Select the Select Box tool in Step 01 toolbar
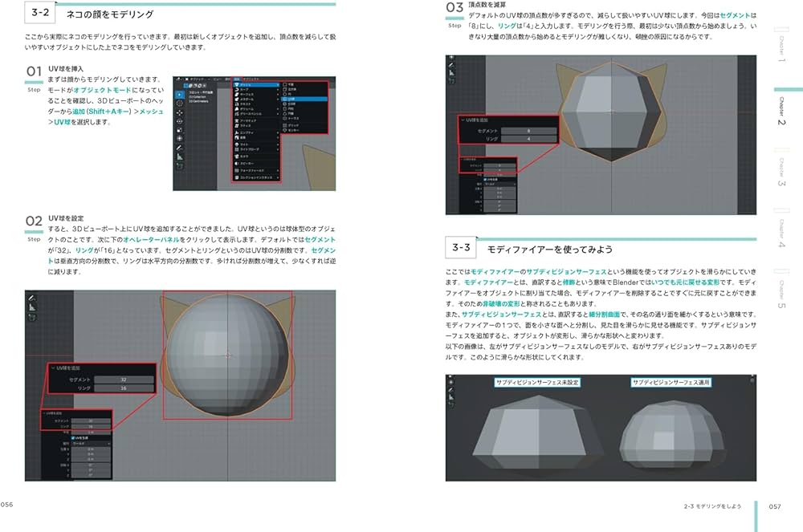Image resolution: width=803 pixels, height=532 pixels. pos(179,95)
